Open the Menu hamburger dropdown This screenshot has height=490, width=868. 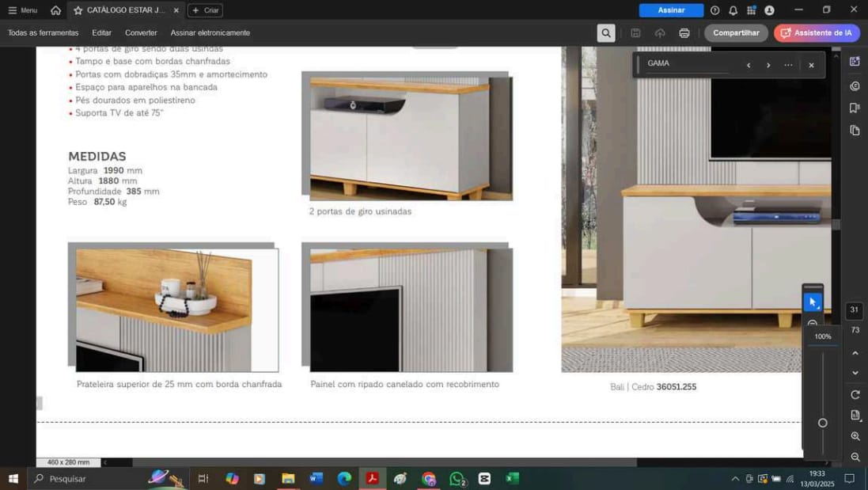23,10
